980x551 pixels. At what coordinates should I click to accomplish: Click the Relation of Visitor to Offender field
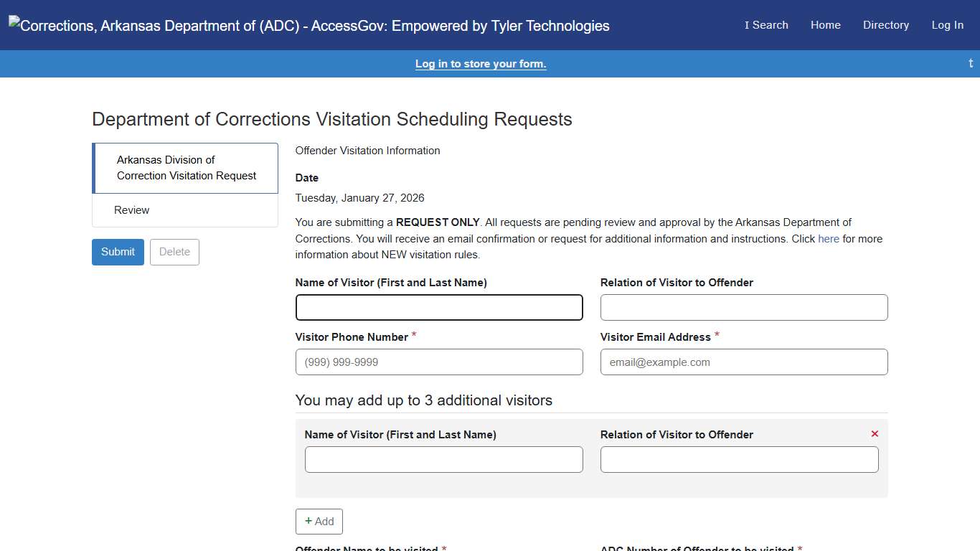pyautogui.click(x=744, y=307)
